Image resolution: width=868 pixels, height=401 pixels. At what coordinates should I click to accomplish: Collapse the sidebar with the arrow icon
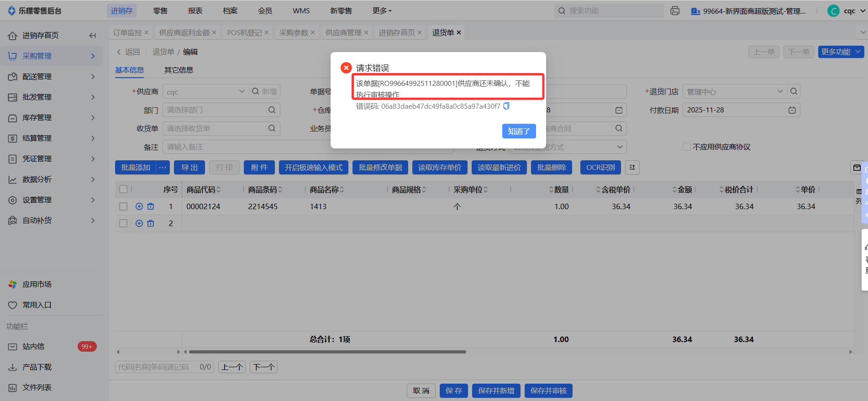93,36
